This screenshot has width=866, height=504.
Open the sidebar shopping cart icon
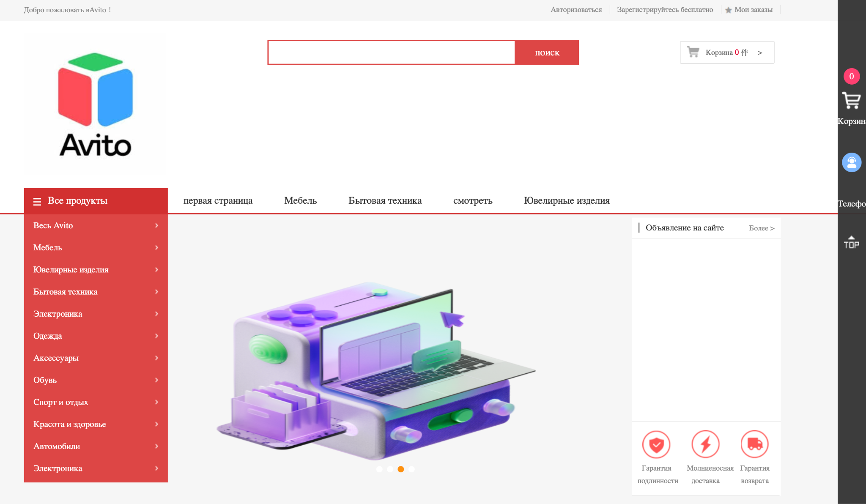851,101
